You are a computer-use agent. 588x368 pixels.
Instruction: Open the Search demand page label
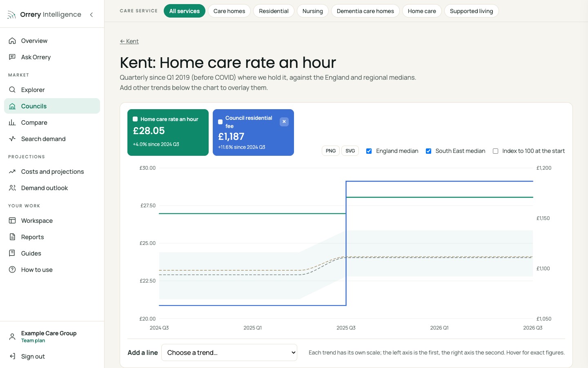43,139
